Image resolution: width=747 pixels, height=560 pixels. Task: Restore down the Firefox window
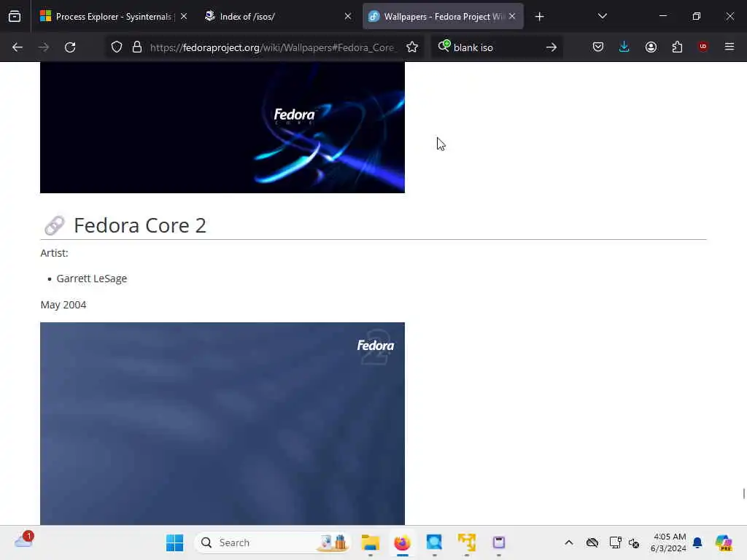pyautogui.click(x=697, y=17)
